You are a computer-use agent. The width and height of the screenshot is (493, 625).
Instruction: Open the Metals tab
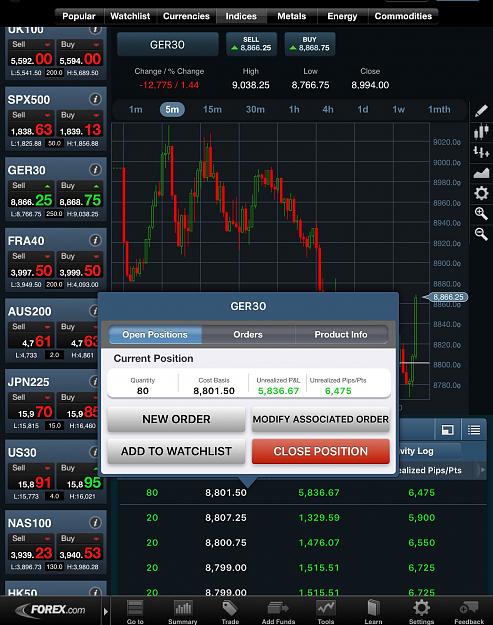292,16
